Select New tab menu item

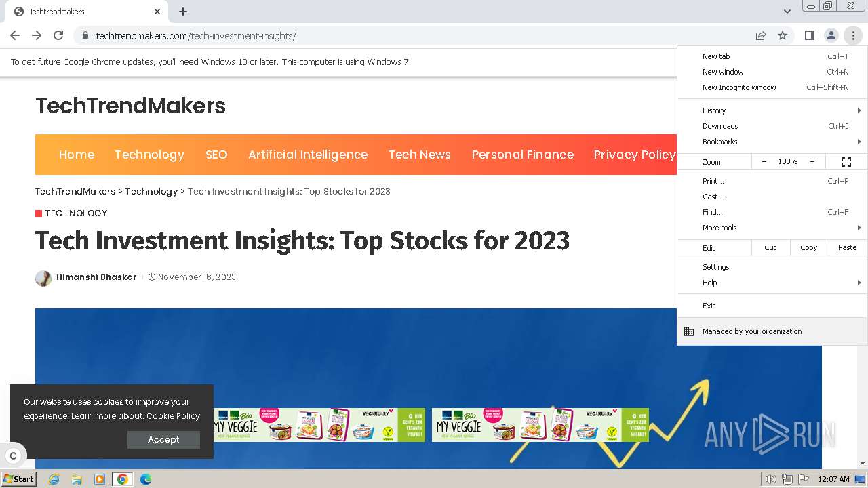[x=772, y=56]
